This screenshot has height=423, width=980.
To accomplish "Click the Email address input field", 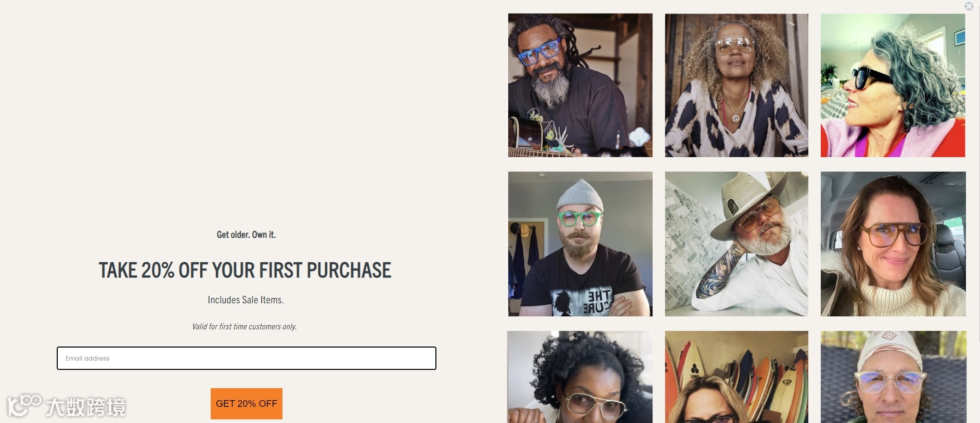I will pos(246,358).
